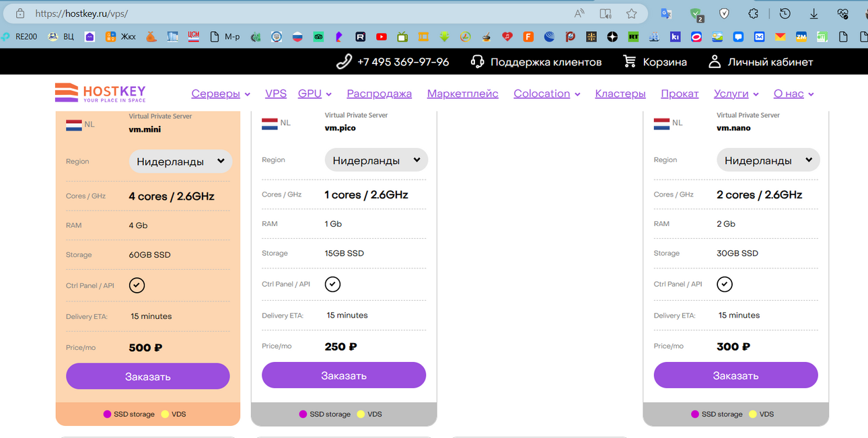Click the site security lock icon
Image resolution: width=868 pixels, height=438 pixels.
pos(20,13)
